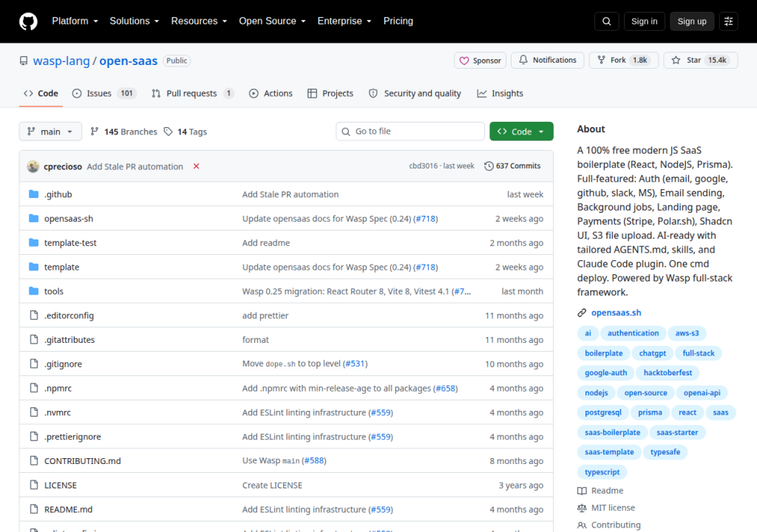This screenshot has width=757, height=532.
Task: Open the .prettierignore file
Action: coord(72,437)
